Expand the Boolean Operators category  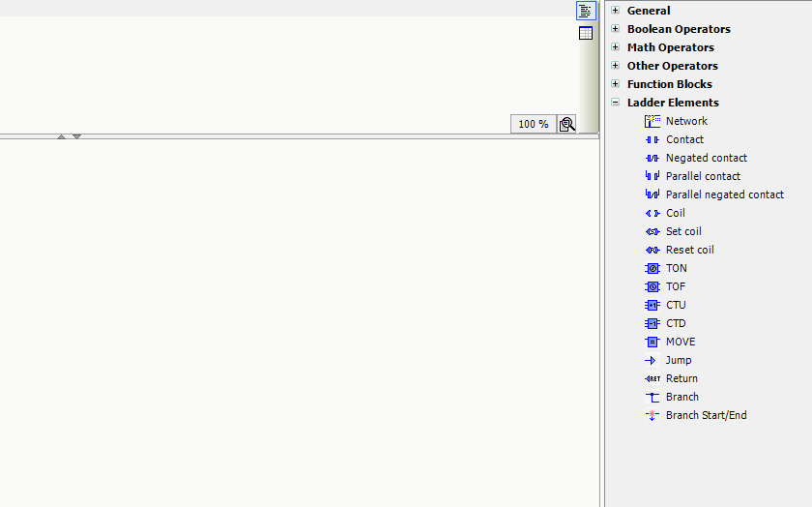[x=615, y=29]
